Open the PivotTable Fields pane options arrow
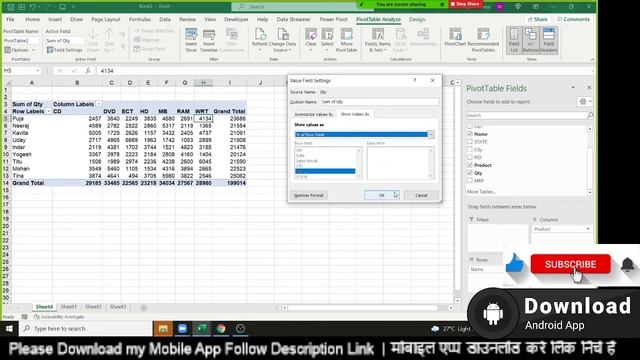Screen dimensions: 640x360 pos(573,88)
